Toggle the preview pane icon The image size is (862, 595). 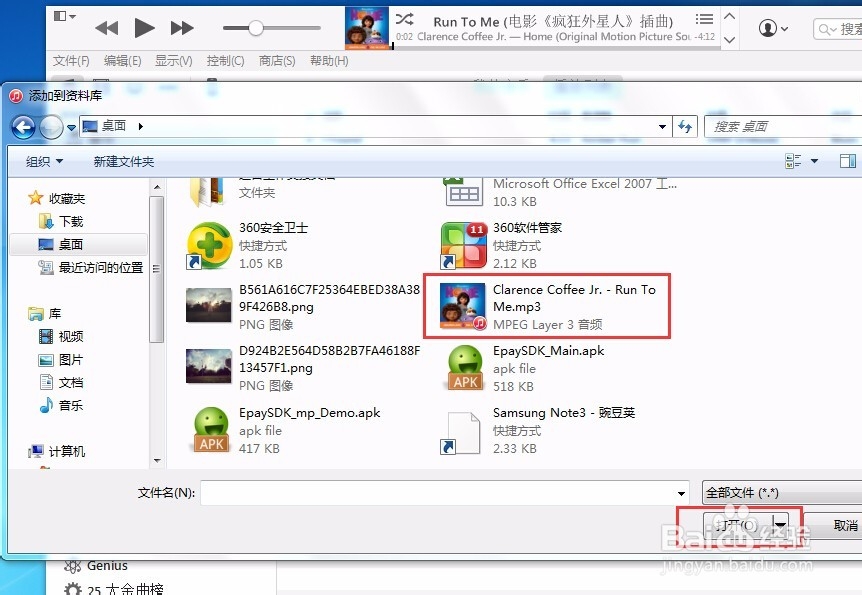tap(848, 161)
